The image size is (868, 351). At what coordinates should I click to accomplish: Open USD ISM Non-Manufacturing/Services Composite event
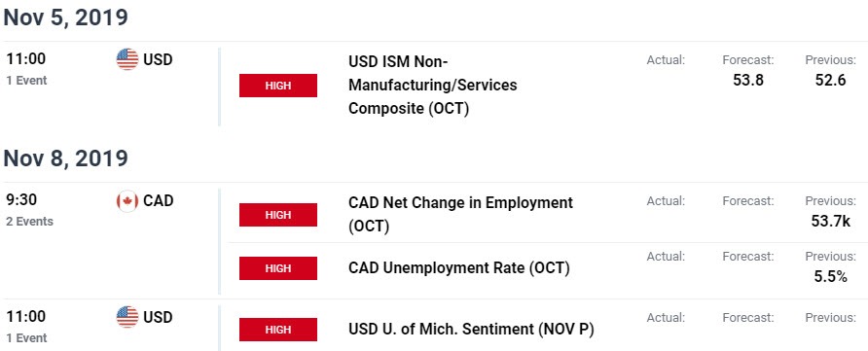click(432, 85)
